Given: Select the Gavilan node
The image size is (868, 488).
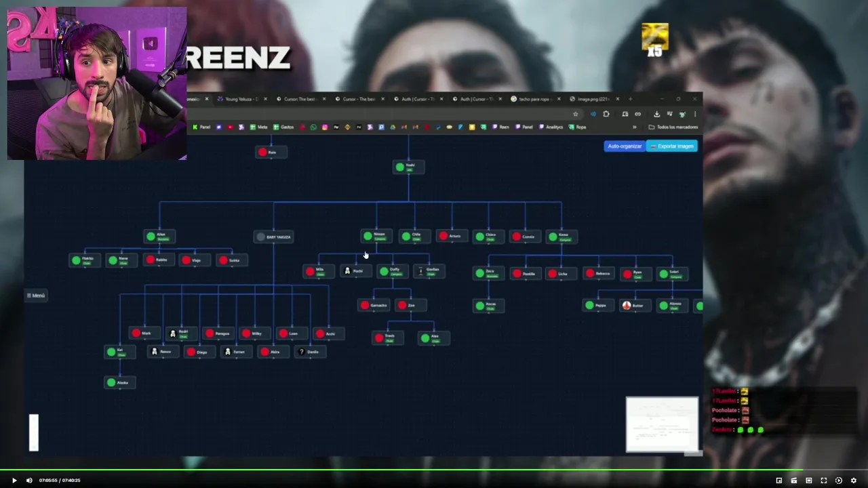Looking at the screenshot, I should coord(430,270).
